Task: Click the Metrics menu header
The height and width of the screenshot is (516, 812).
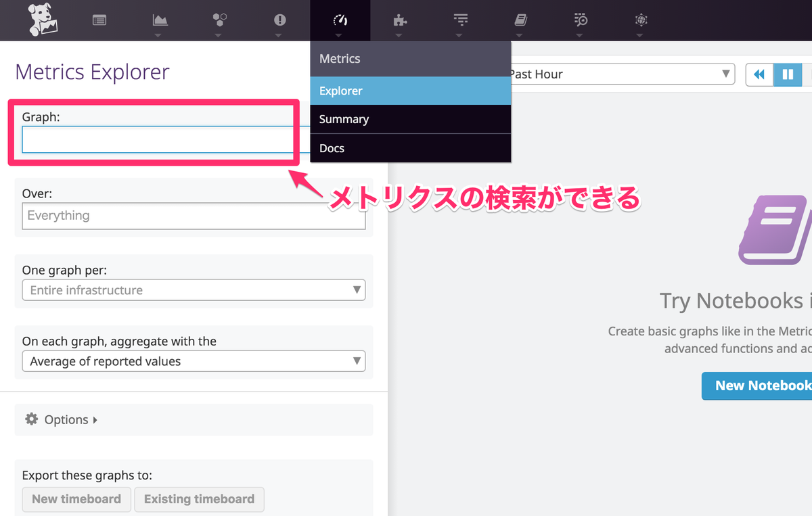Action: pyautogui.click(x=411, y=59)
